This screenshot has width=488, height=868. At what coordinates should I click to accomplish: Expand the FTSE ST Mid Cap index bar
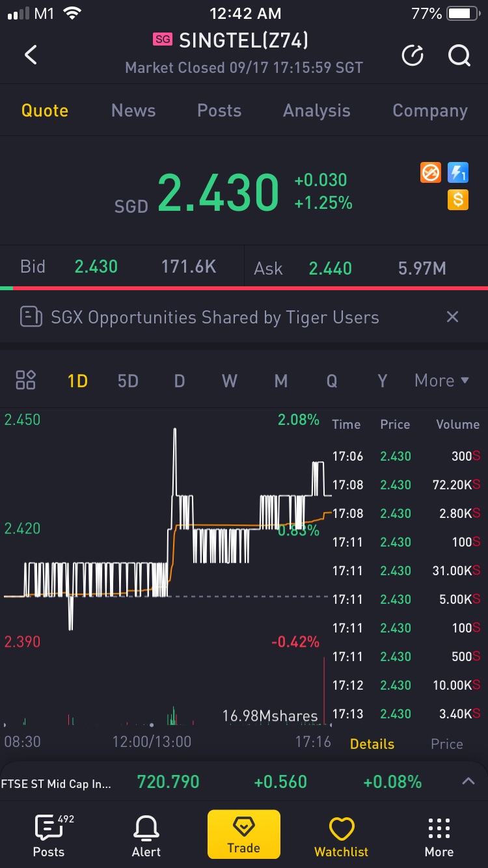[468, 781]
